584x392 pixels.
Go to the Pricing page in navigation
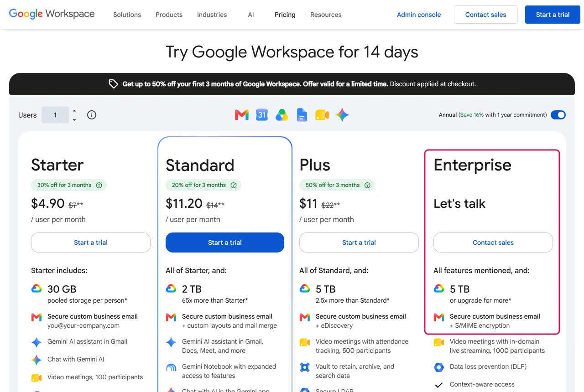tap(285, 15)
